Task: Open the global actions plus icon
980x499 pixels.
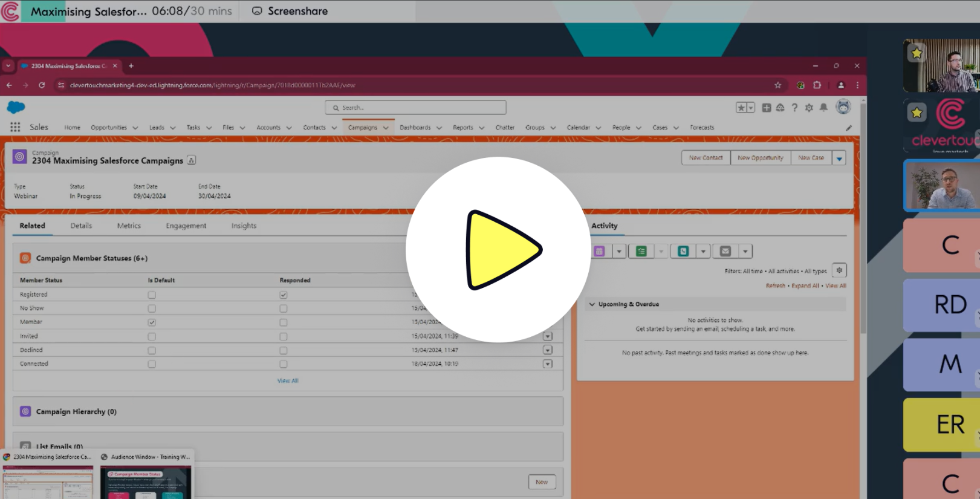Action: pos(766,108)
